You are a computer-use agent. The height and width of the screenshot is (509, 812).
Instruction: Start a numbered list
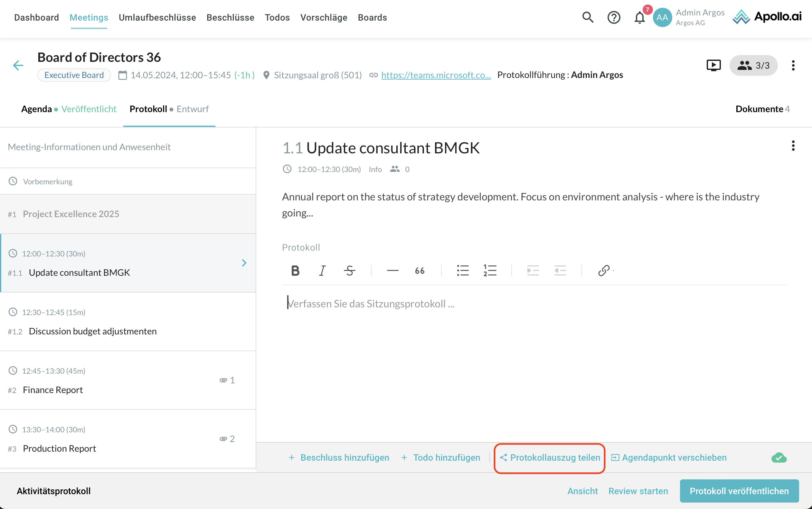[x=490, y=271]
